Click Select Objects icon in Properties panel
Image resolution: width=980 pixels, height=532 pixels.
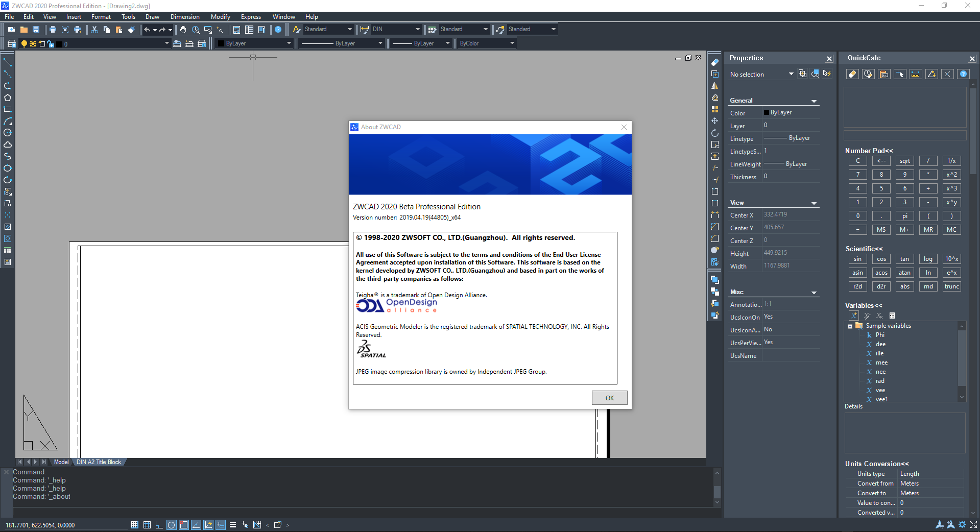point(815,74)
